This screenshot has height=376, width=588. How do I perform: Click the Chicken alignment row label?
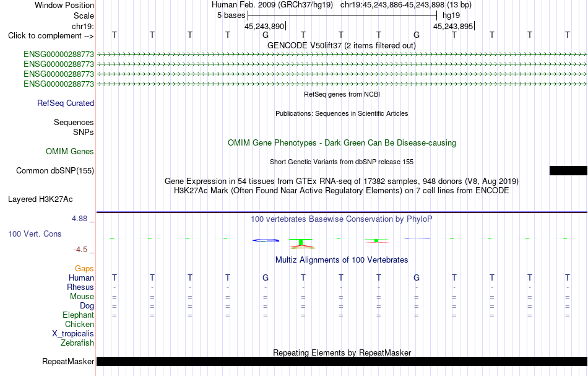[x=79, y=324]
